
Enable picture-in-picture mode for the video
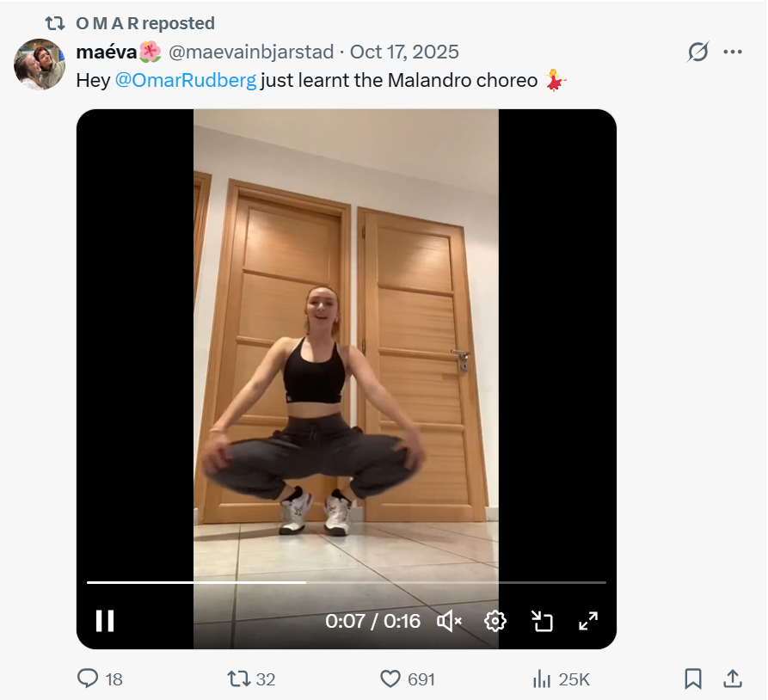tap(542, 621)
